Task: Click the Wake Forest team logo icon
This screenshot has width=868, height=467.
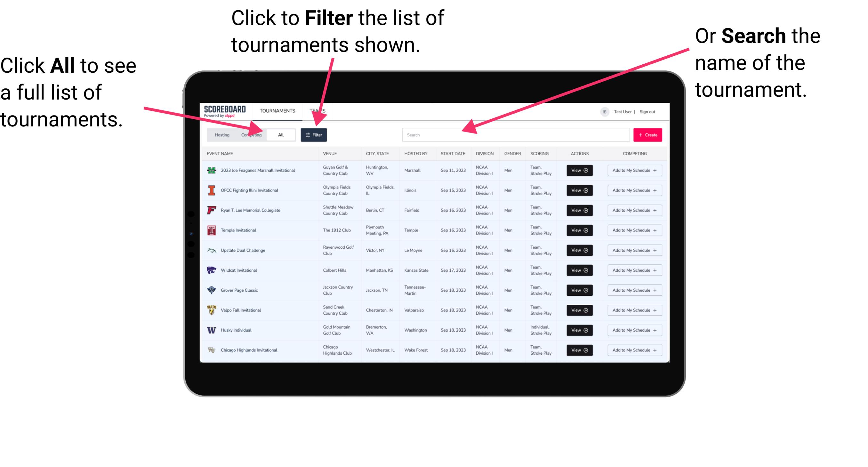Action: pos(210,350)
